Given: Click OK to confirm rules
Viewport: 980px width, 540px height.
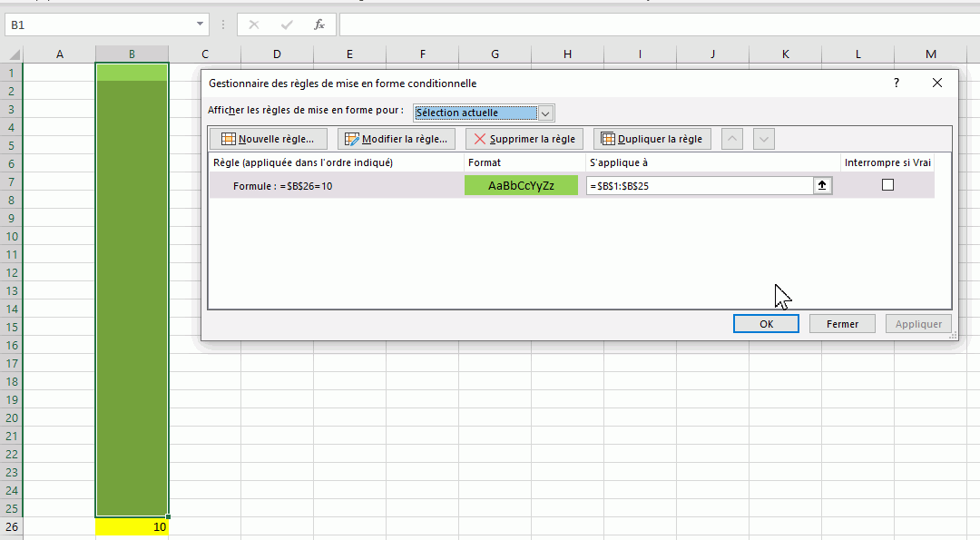Looking at the screenshot, I should [x=766, y=324].
